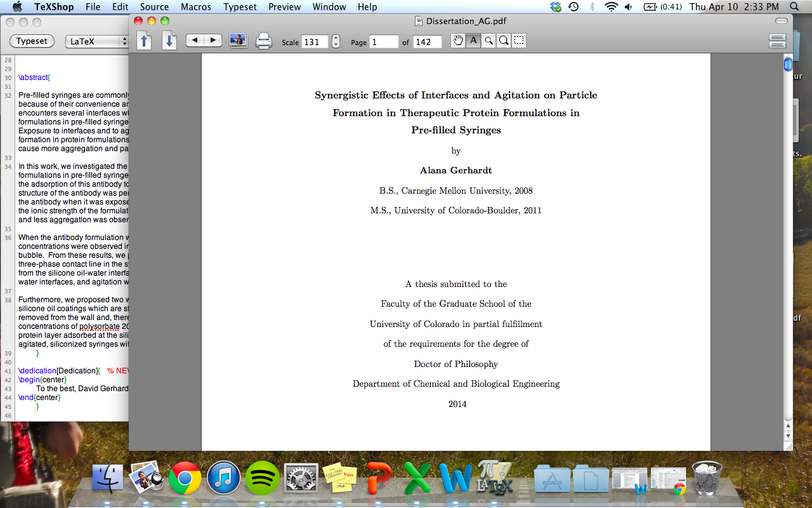The image size is (812, 508).
Task: Open Stickies from the Dock
Action: [340, 478]
